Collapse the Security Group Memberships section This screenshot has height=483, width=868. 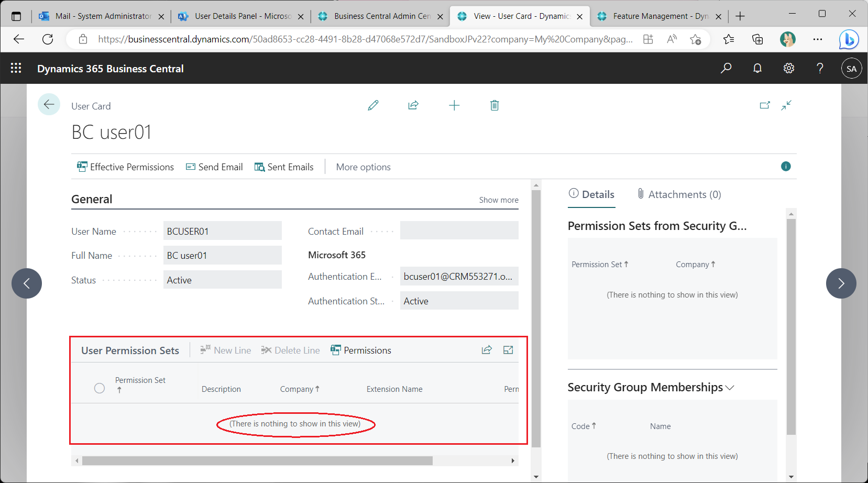pos(730,387)
